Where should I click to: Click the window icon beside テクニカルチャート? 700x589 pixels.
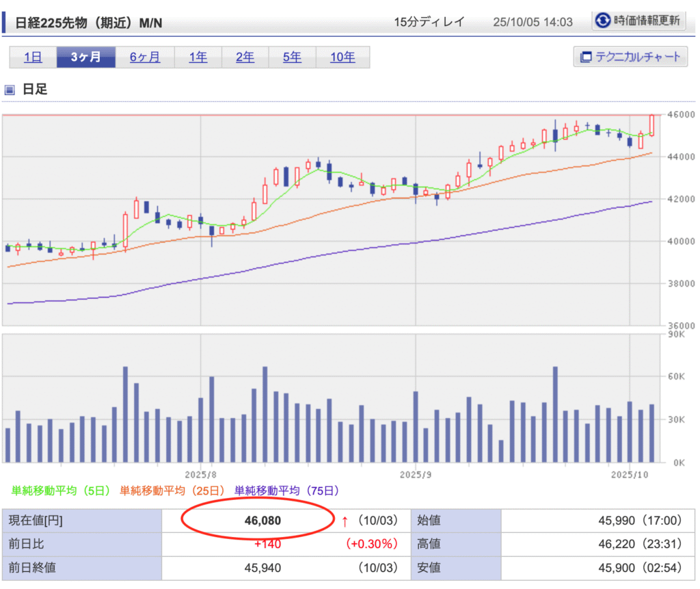[x=584, y=57]
